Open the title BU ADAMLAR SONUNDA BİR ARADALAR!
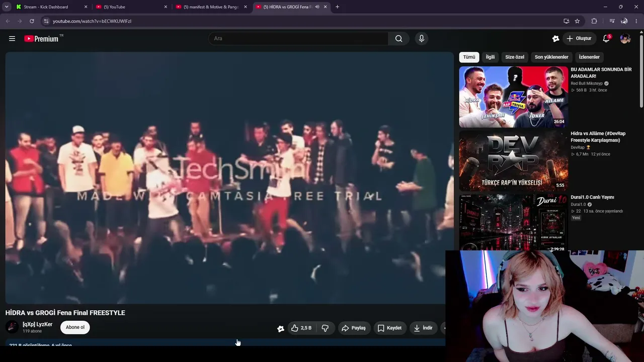The width and height of the screenshot is (644, 362). (x=601, y=73)
